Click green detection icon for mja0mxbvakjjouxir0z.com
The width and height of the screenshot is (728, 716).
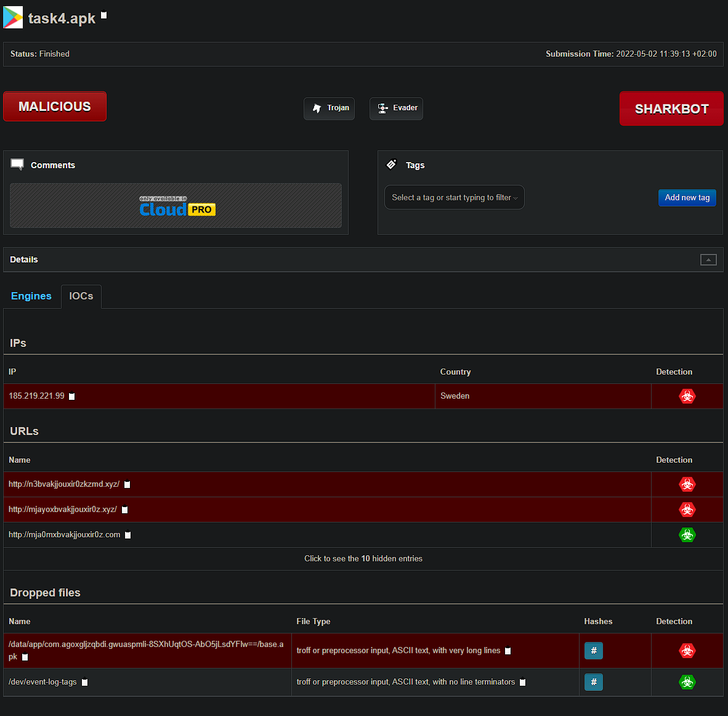coord(687,535)
